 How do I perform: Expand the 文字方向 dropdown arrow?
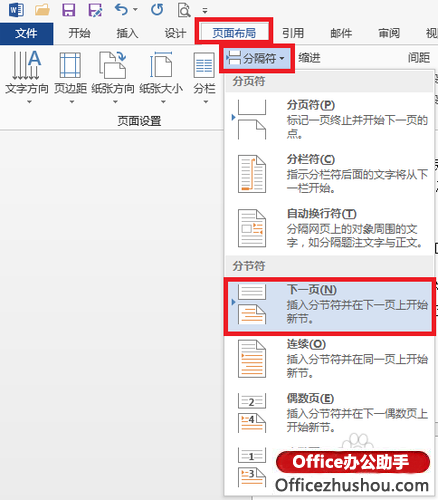pos(29,101)
